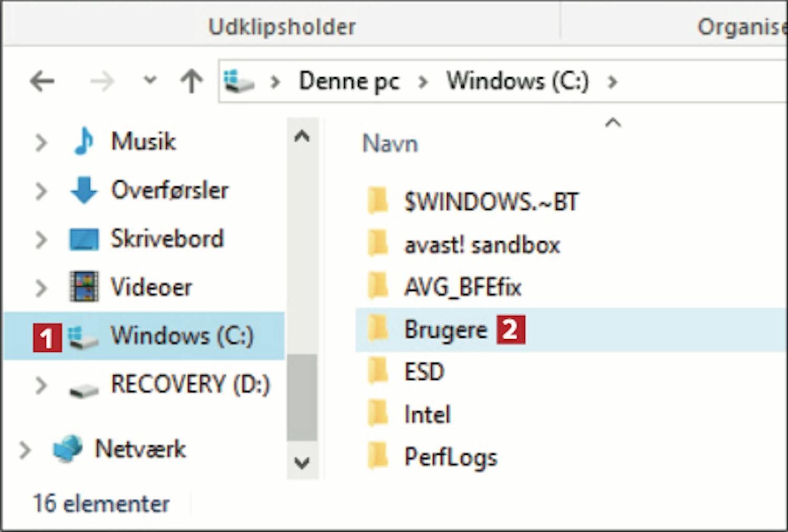Select the PerfLogs folder
This screenshot has height=532, width=788.
click(x=450, y=457)
